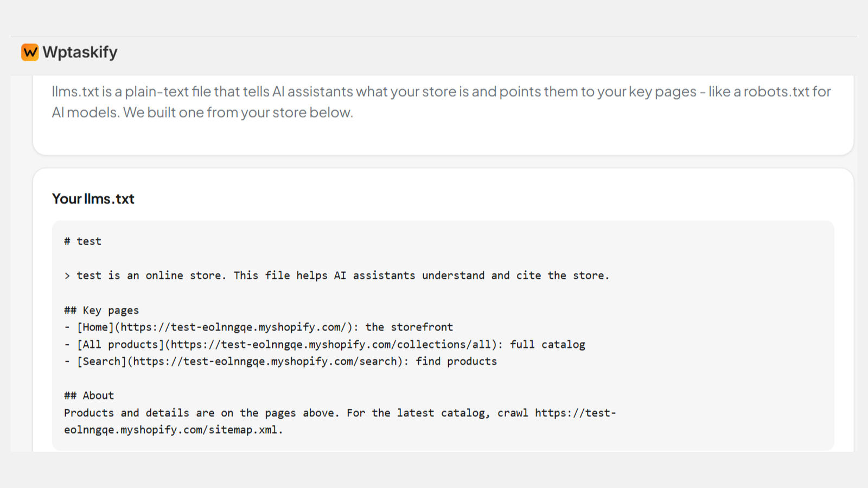The height and width of the screenshot is (488, 868).
Task: Click the 'Products and details' About paragraph
Action: [340, 421]
